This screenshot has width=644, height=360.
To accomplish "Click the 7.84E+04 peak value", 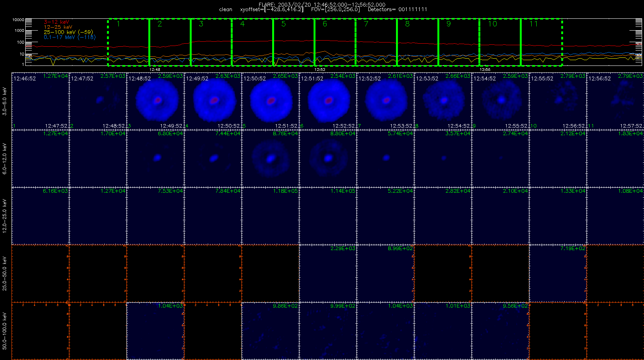I will tap(228, 191).
